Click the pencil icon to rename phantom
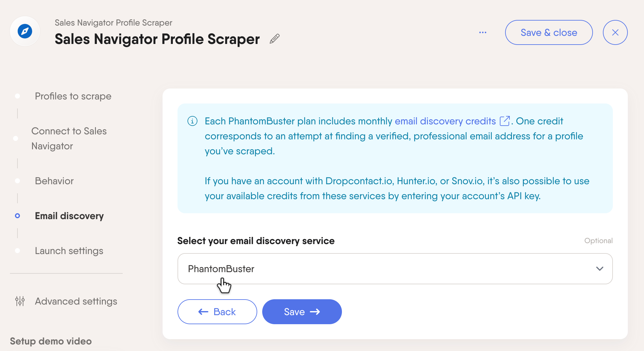Viewport: 644px width, 351px height. [274, 39]
